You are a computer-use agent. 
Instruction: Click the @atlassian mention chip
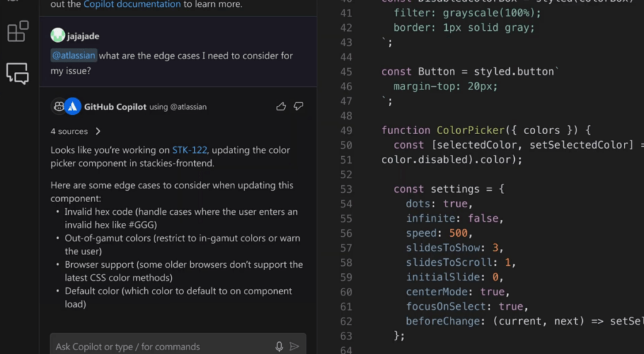tap(74, 55)
